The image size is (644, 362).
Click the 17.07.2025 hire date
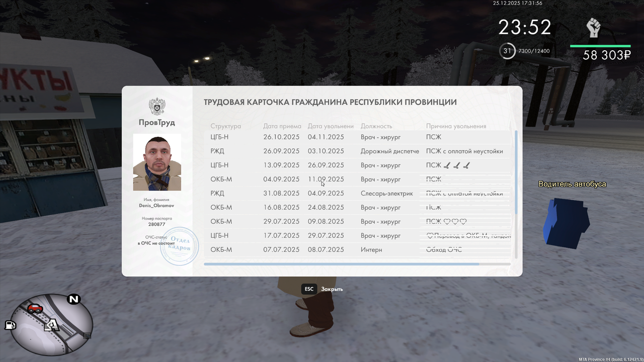(x=281, y=235)
